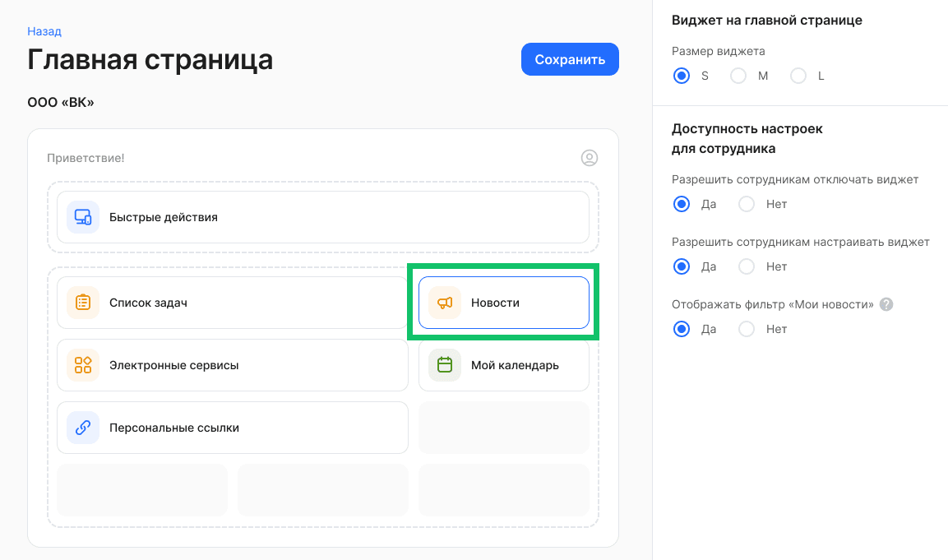Click the Мой календарь calendar icon
Screen dimensions: 948x560
(444, 364)
